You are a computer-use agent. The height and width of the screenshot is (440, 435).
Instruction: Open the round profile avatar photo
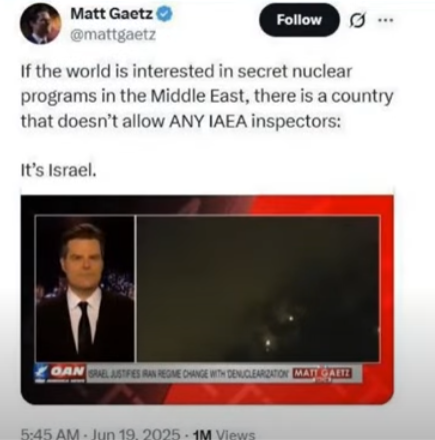click(41, 24)
